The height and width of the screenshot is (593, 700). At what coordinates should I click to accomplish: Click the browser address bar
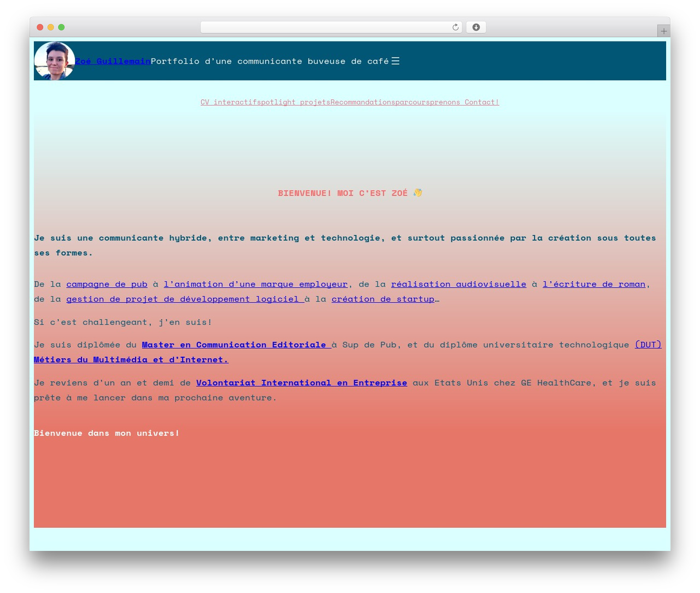331,27
